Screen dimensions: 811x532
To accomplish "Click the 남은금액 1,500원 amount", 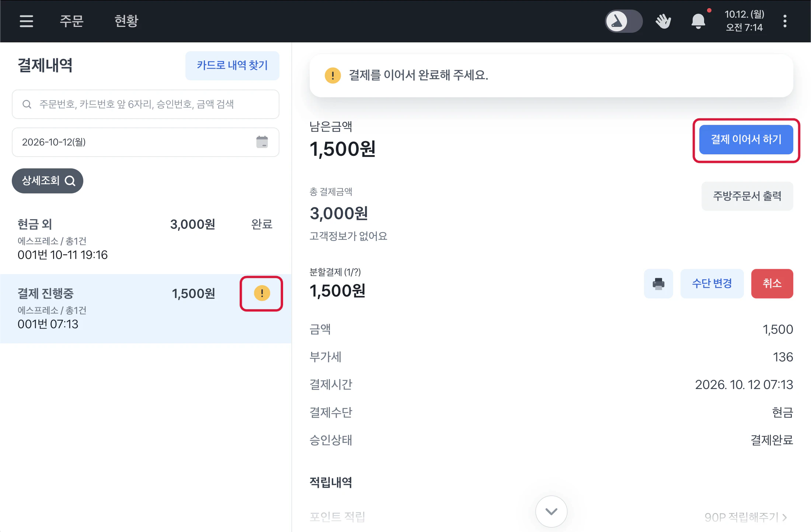I will (342, 149).
